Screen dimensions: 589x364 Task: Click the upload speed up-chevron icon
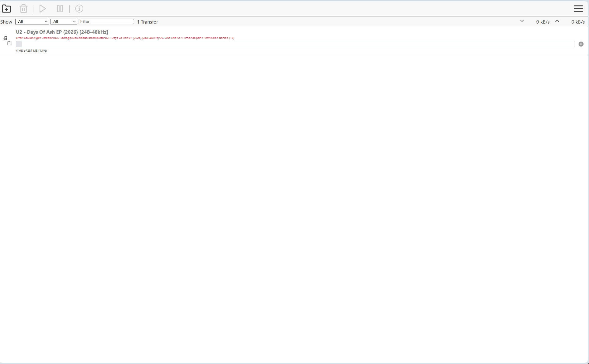pos(557,21)
